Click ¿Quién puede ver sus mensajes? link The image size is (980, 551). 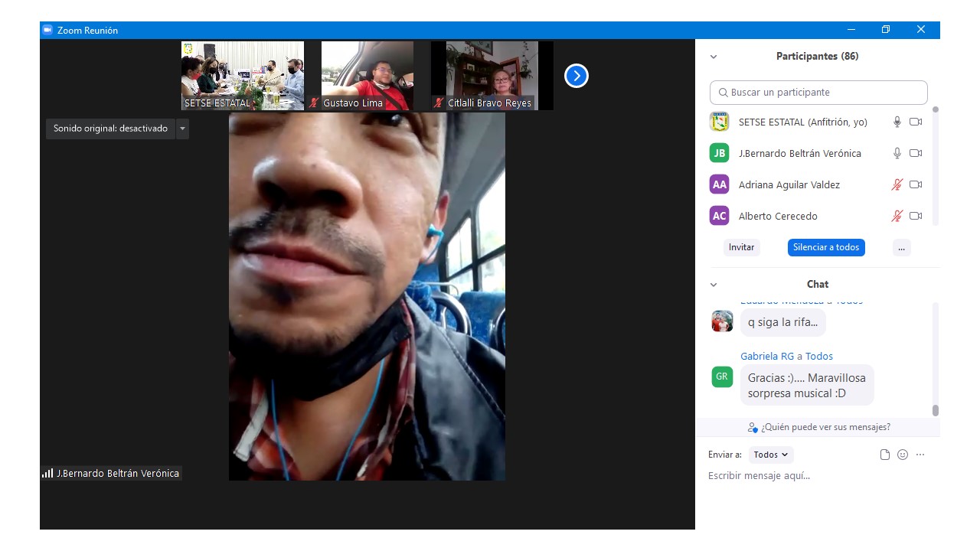pos(825,427)
